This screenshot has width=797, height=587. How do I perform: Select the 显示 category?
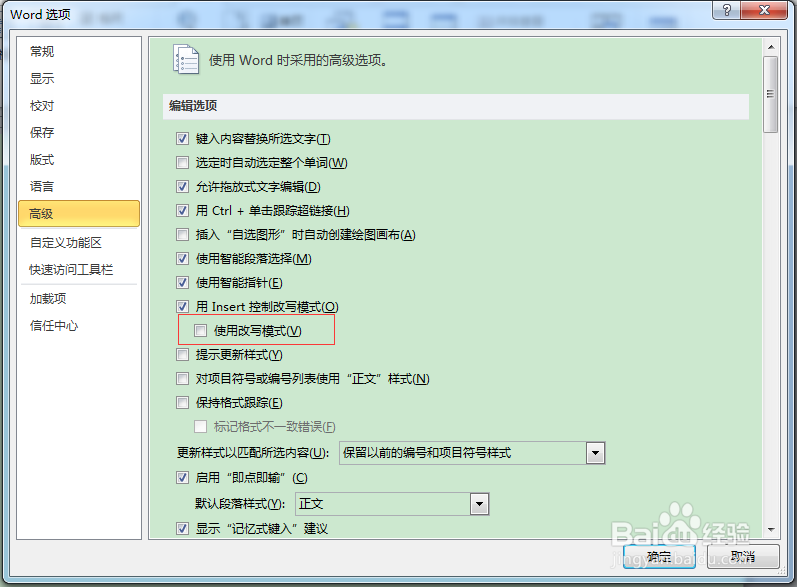coord(79,79)
